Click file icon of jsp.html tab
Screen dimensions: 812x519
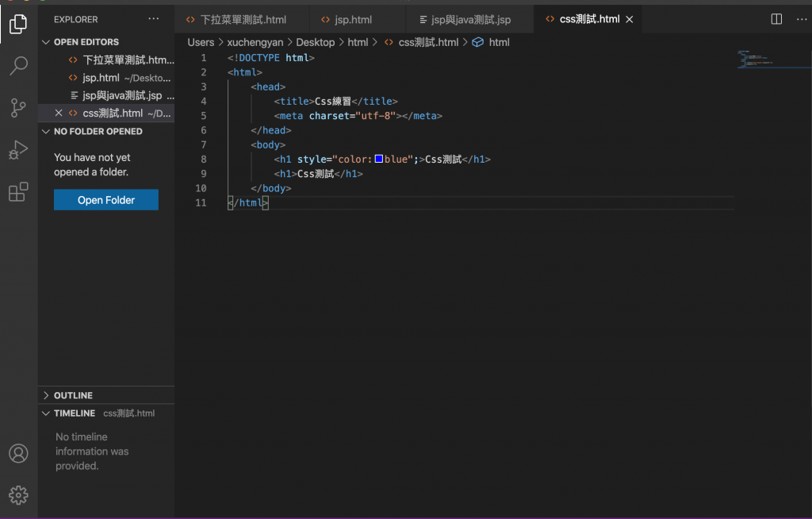click(325, 20)
